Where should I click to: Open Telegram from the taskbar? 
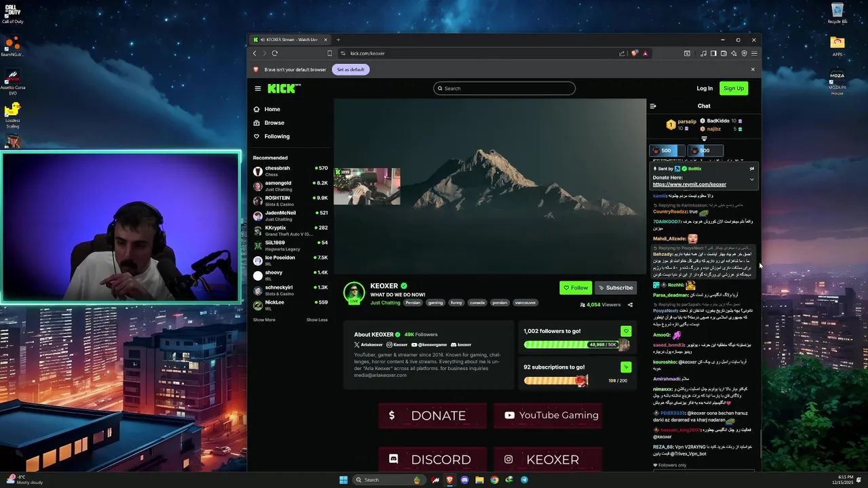[x=524, y=480]
